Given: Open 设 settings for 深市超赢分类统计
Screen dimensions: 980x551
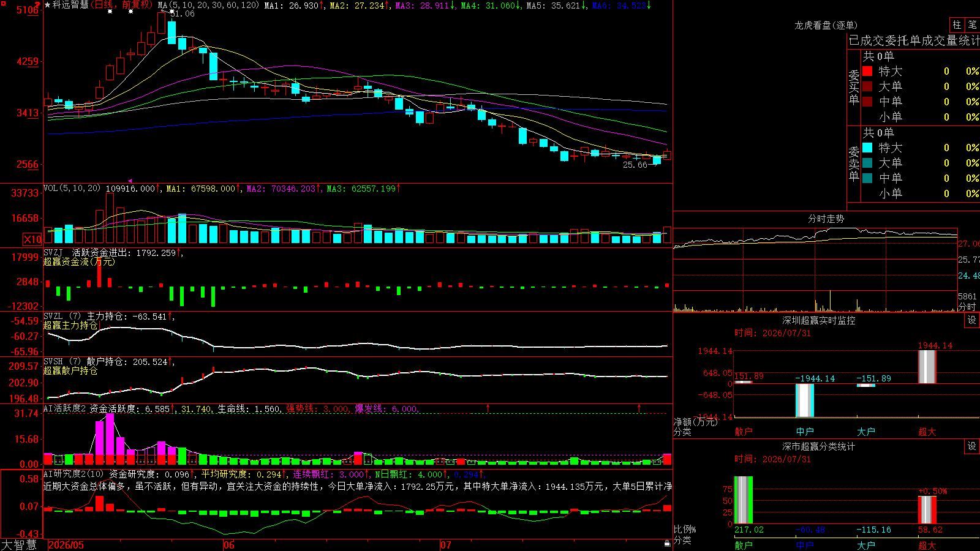Looking at the screenshot, I should [971, 446].
